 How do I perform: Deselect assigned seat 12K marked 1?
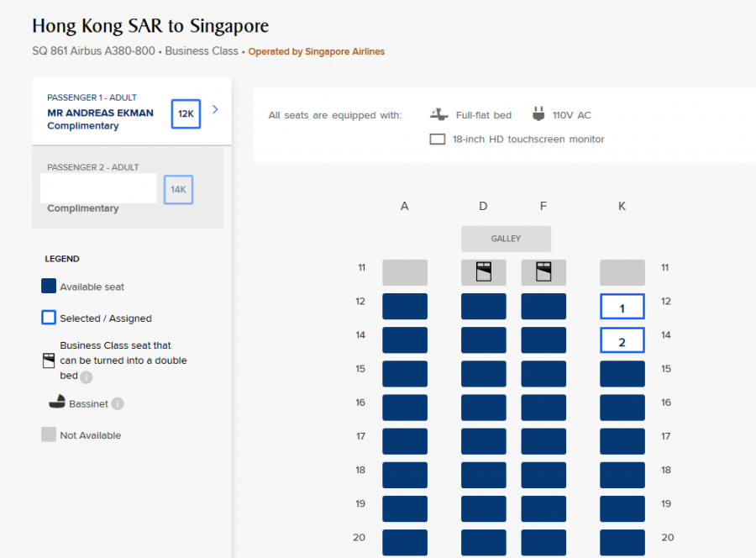click(x=622, y=307)
